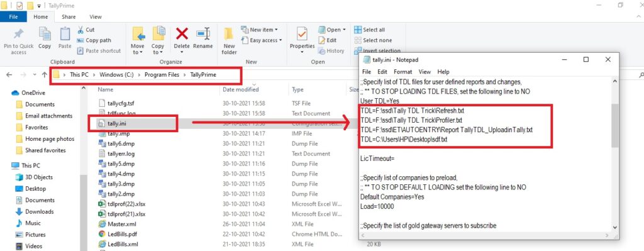Click the Up arrow navigation icon
Screen dimensions: 644x251
(45, 75)
